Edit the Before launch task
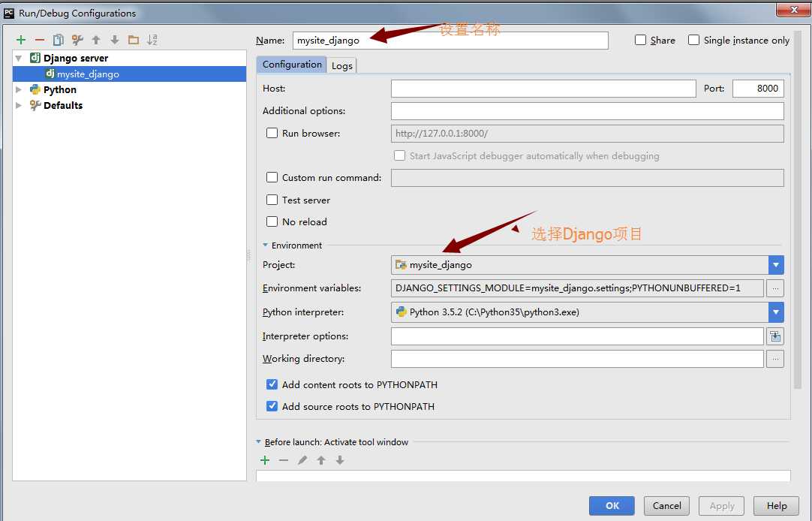The height and width of the screenshot is (521, 812). (x=302, y=460)
